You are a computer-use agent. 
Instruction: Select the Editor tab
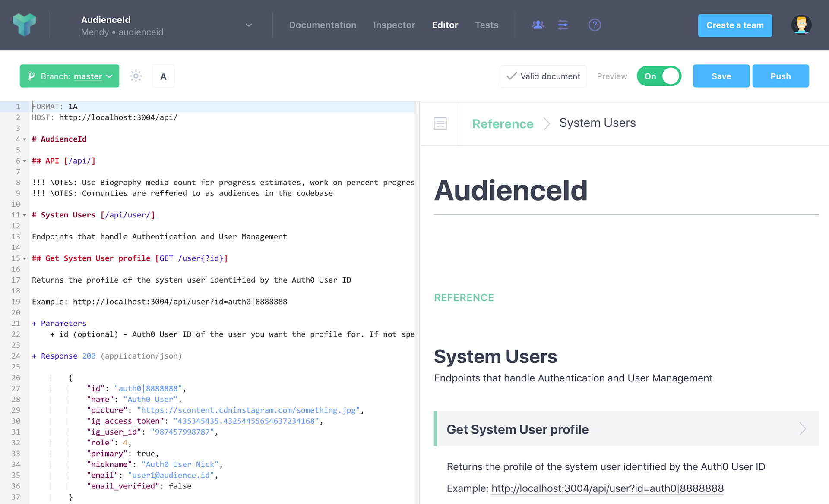tap(445, 25)
